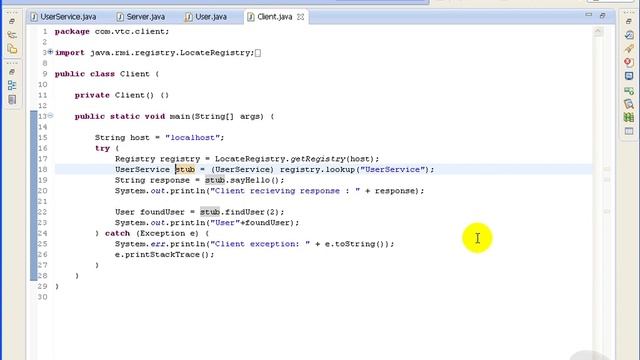Jump to the overview ruler mark for line 18
Image resolution: width=640 pixels, height=360 pixels.
(607, 169)
